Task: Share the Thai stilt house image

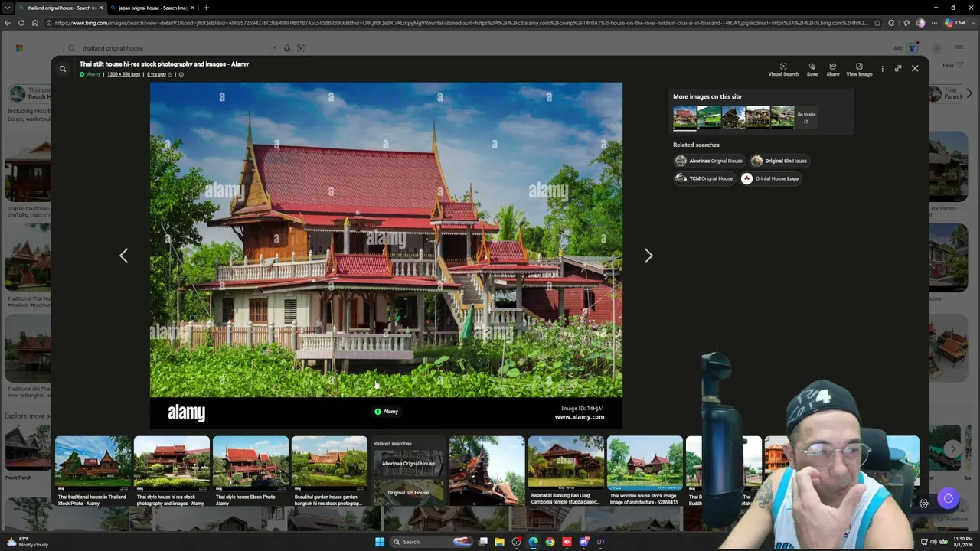Action: [833, 70]
